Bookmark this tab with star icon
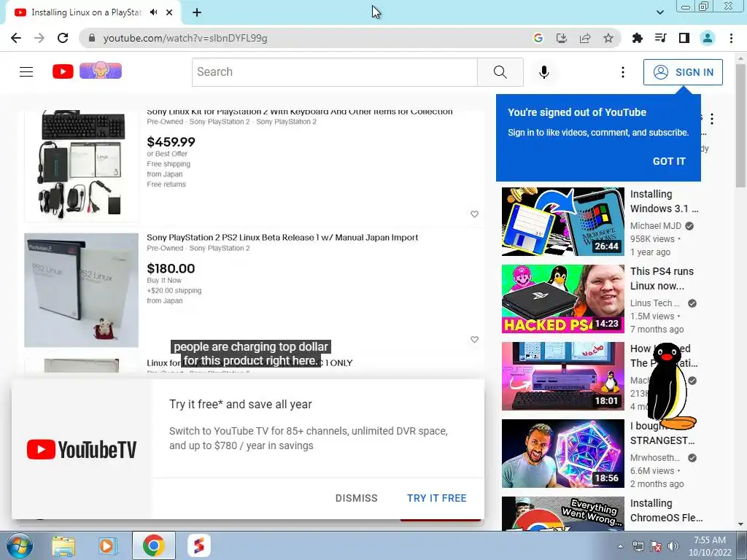This screenshot has height=560, width=747. [608, 38]
